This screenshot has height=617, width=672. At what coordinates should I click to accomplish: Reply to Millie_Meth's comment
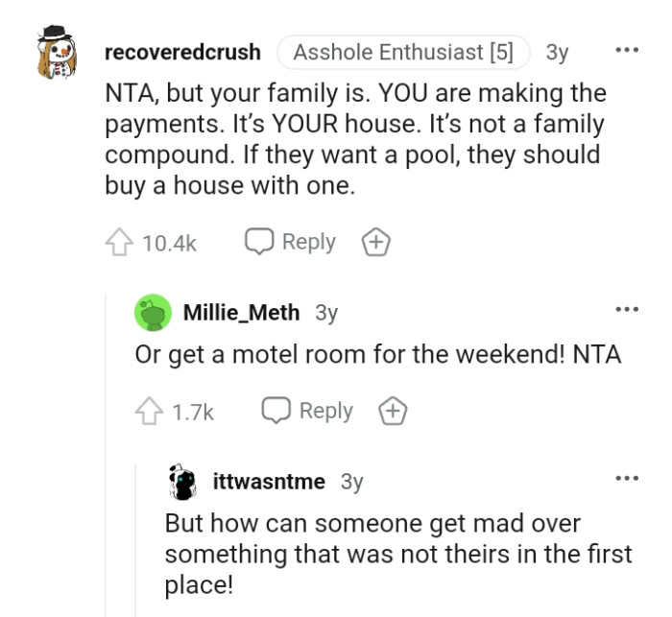[x=308, y=412]
